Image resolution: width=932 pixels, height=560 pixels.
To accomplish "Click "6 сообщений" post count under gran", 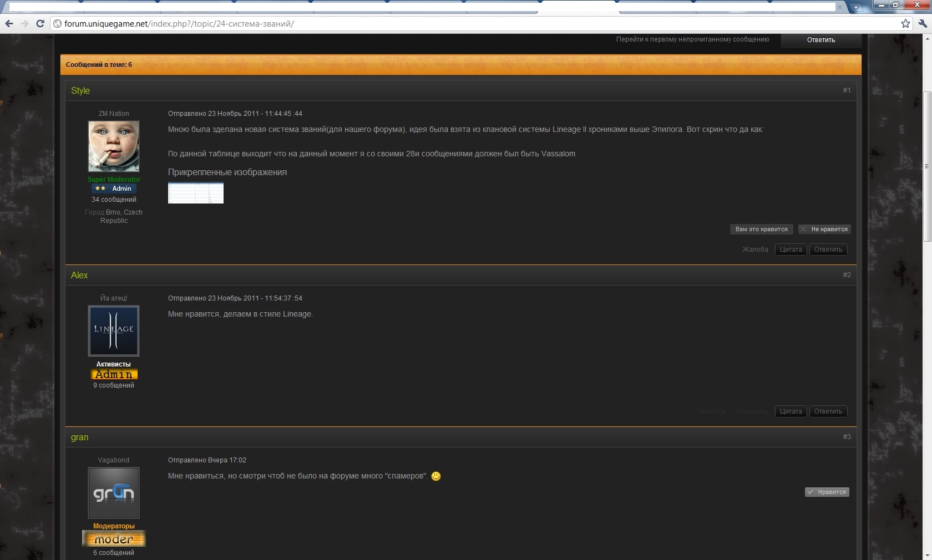I will coord(114,553).
